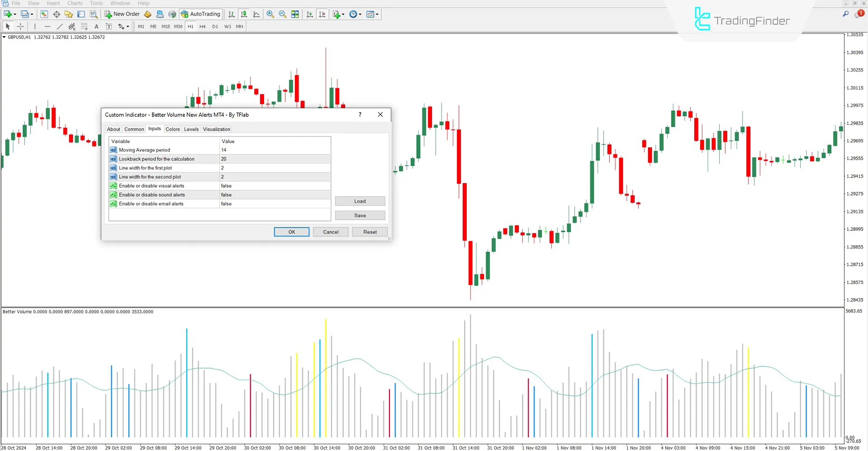
Task: Click the Reset button
Action: click(370, 232)
